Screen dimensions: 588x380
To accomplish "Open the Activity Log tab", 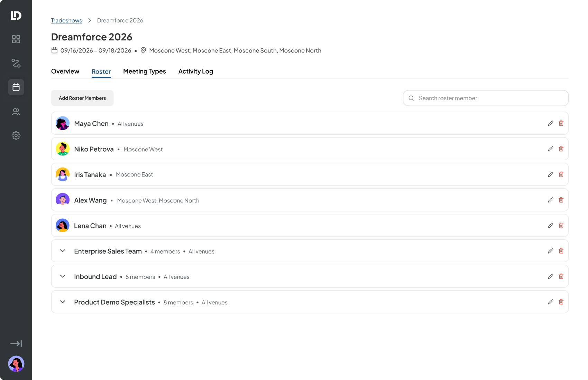I will click(x=196, y=71).
